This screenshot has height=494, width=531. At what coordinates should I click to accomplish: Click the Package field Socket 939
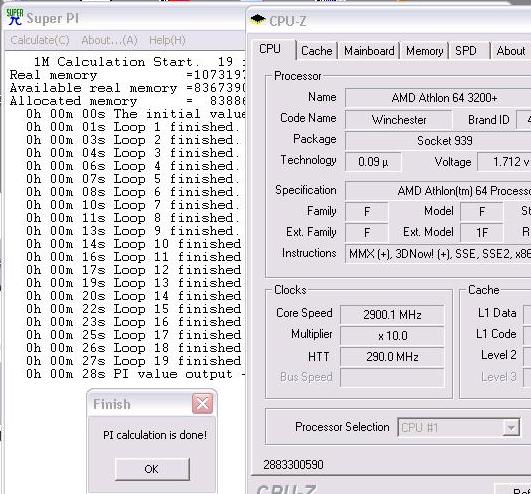(x=438, y=141)
